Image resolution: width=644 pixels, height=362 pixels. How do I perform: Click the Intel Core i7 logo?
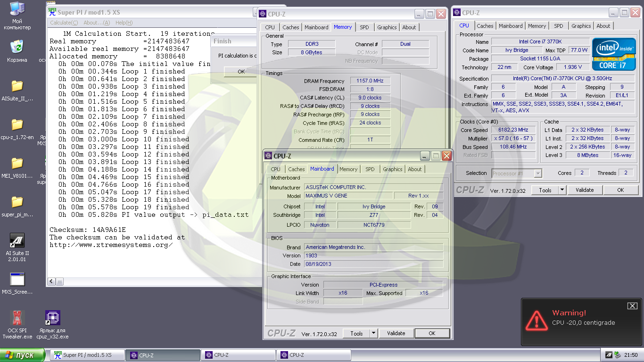pyautogui.click(x=613, y=53)
